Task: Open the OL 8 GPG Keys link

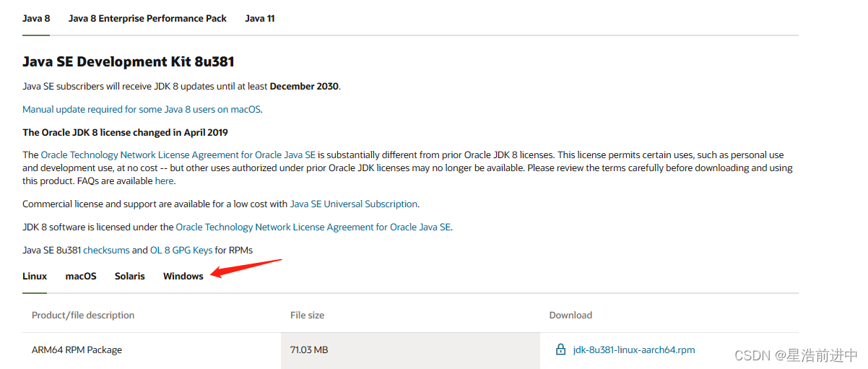Action: 181,250
